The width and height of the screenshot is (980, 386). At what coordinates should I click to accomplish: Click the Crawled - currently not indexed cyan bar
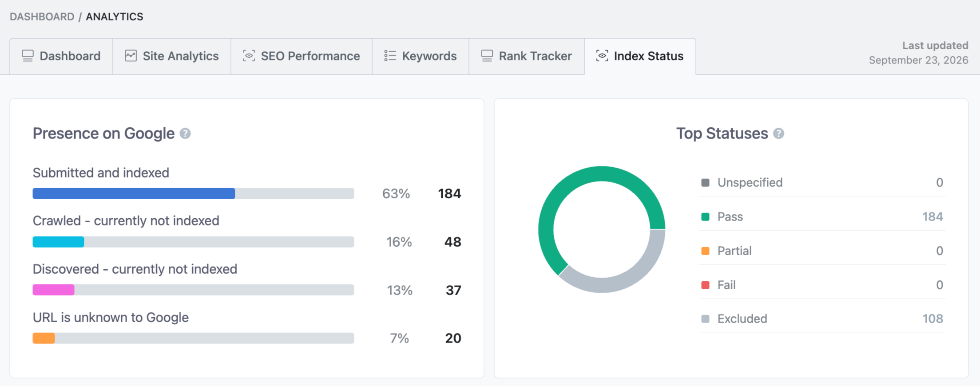tap(58, 242)
